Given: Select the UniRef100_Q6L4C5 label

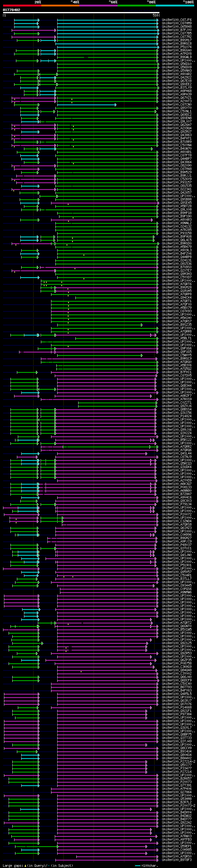Looking at the screenshot, I should 177,240.
